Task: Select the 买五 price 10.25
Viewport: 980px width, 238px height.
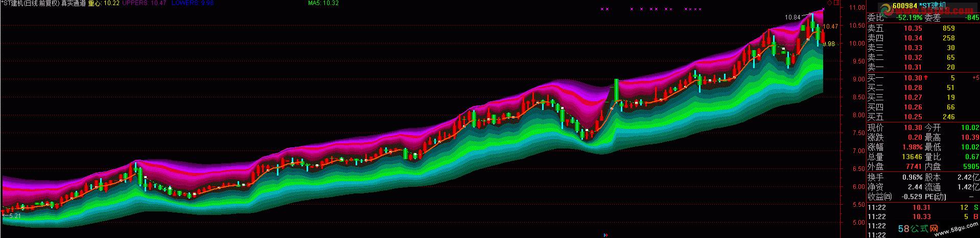Action: click(913, 117)
